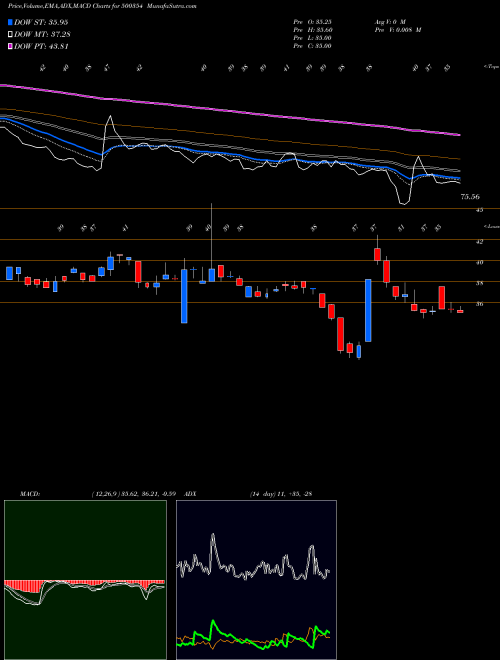Click the Pre O: 35.25 value
This screenshot has width=500, height=660.
coord(313,21)
